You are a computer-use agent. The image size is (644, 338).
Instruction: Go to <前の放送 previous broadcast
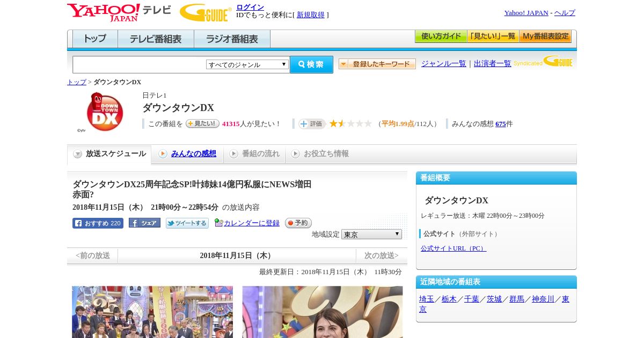click(93, 256)
